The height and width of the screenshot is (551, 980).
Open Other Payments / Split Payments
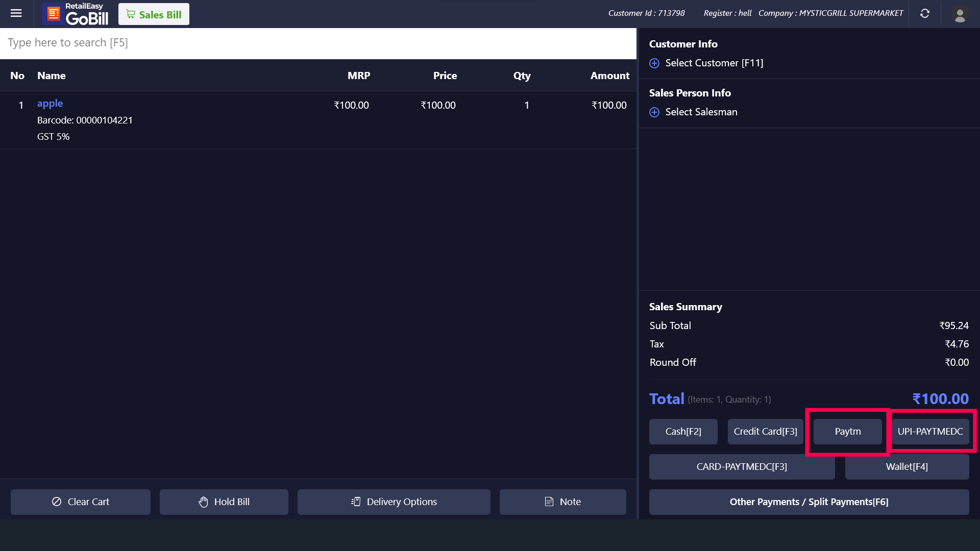[x=808, y=502]
